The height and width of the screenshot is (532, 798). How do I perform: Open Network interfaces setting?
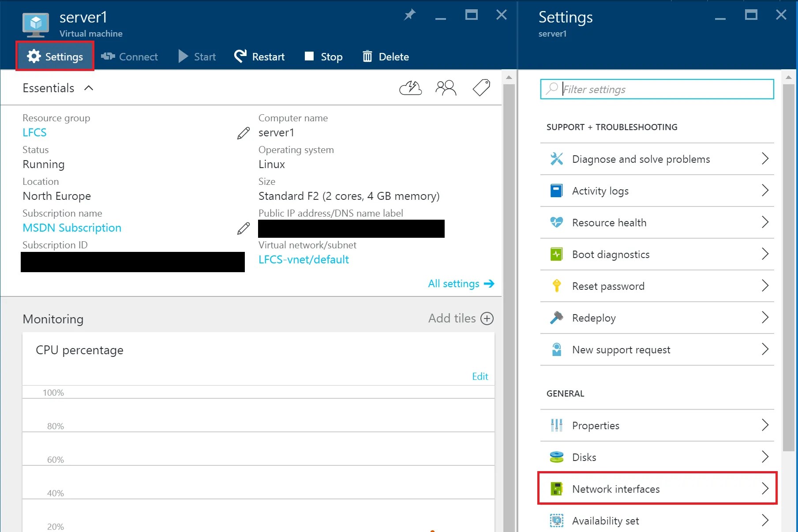coord(657,488)
